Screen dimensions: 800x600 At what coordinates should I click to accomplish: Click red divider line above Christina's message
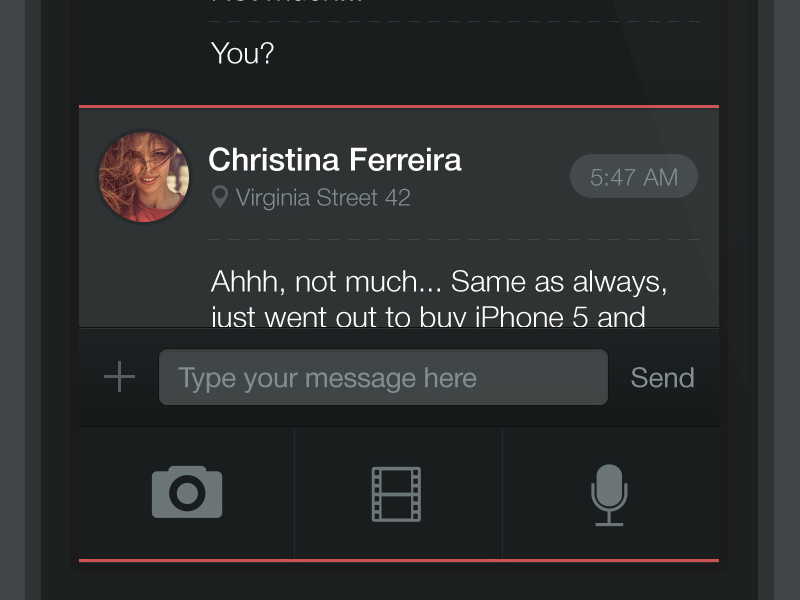pos(399,105)
